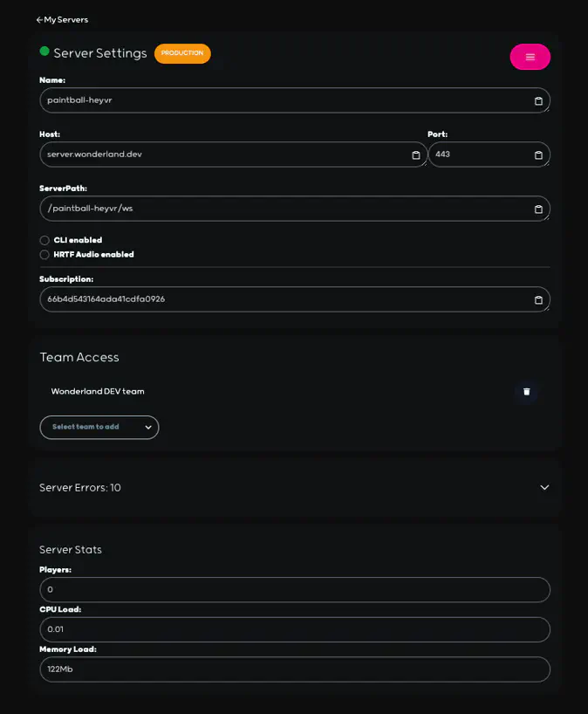Copy the Subscription ID to clipboard

[537, 299]
